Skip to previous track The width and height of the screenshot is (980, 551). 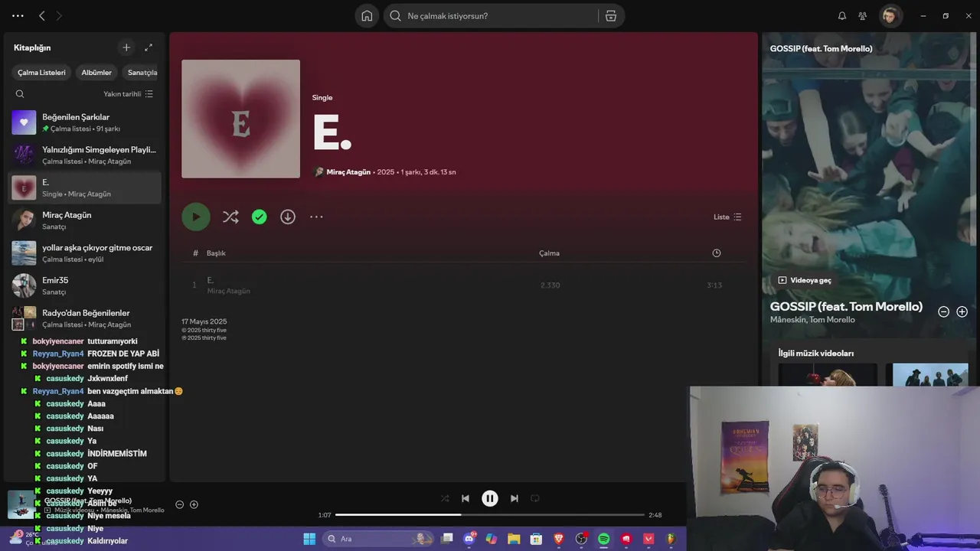coord(465,498)
